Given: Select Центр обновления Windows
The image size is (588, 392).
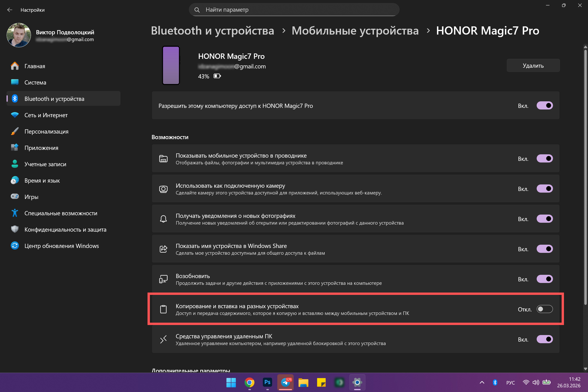Looking at the screenshot, I should pyautogui.click(x=62, y=246).
